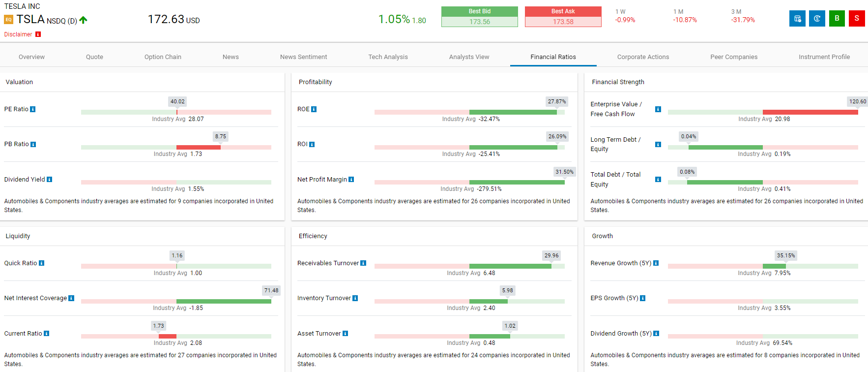The width and height of the screenshot is (868, 372).
Task: Click the Inventory Turnover Industry Avg 2.40 text
Action: coord(471,308)
